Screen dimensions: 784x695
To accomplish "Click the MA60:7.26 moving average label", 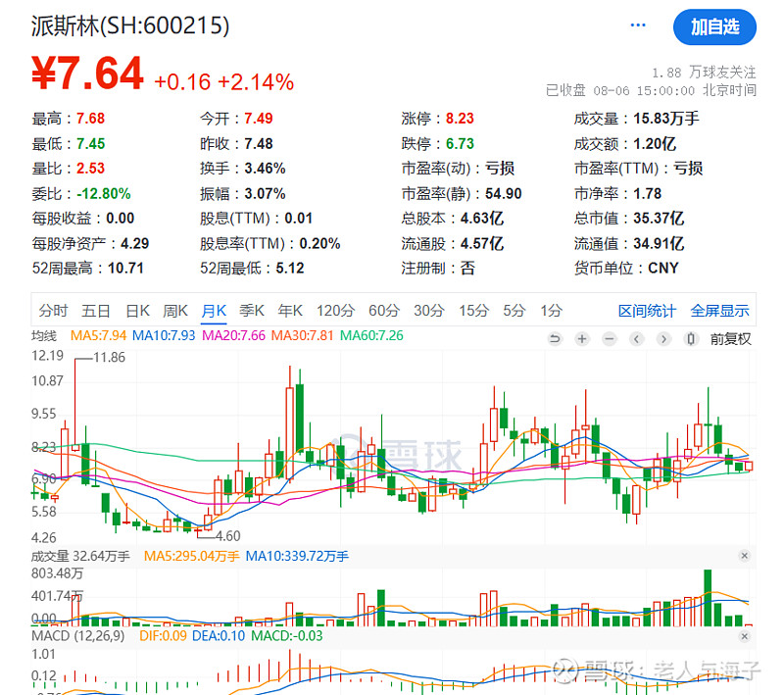I will tap(371, 335).
